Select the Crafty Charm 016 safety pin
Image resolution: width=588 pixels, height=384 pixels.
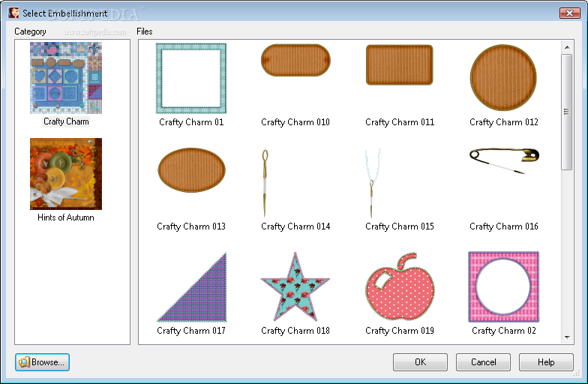pos(504,160)
